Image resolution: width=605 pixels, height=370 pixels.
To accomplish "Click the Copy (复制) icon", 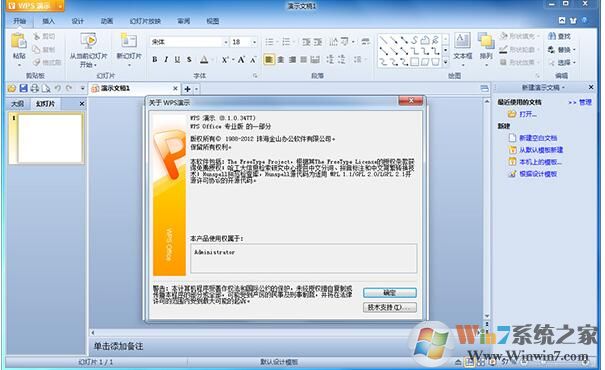I will 37,49.
